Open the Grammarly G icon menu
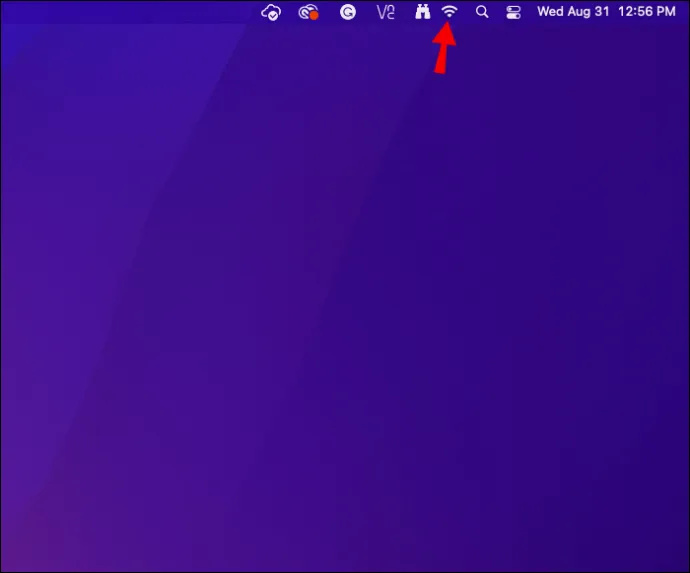This screenshot has width=690, height=573. [x=348, y=12]
